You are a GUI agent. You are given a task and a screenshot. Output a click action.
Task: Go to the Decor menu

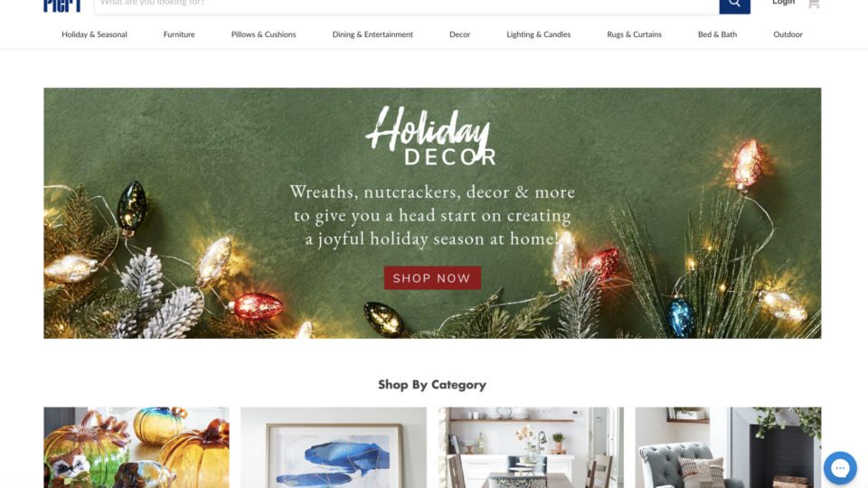pos(459,34)
